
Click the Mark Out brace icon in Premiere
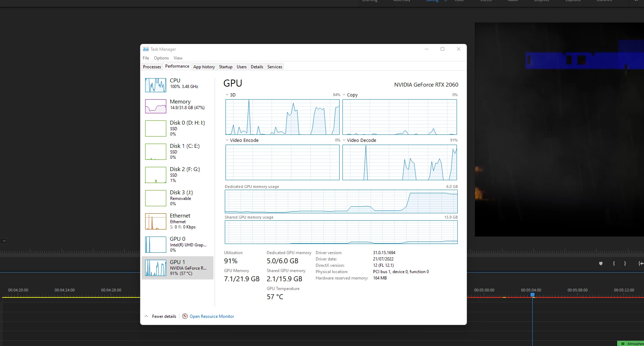pyautogui.click(x=625, y=264)
